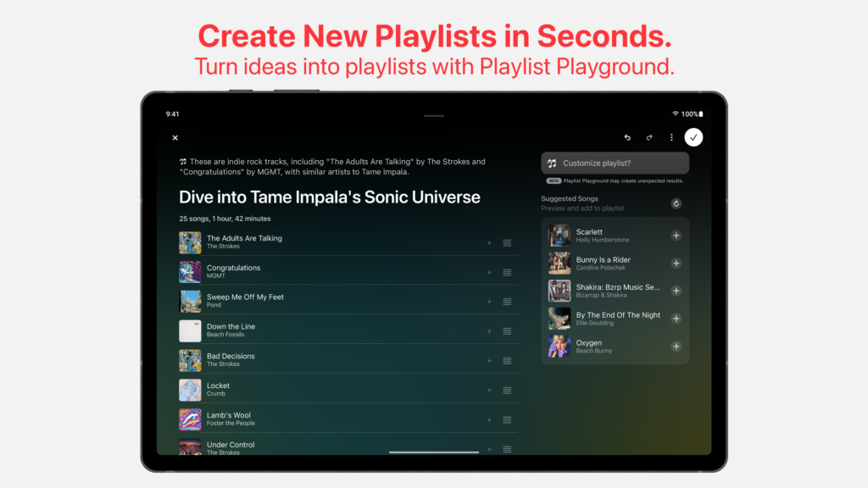The width and height of the screenshot is (868, 488).
Task: Click the 9:41 clock in status bar
Action: point(172,114)
